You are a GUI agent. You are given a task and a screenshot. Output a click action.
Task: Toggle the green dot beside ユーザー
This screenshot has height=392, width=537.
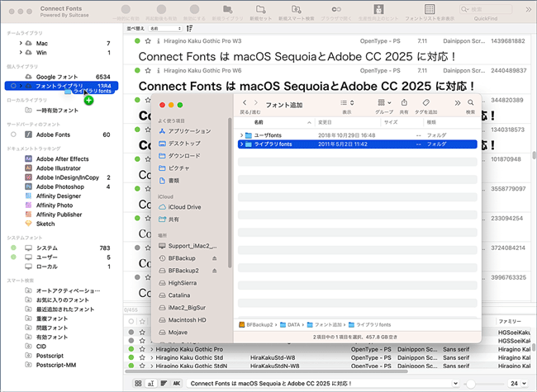click(13, 257)
